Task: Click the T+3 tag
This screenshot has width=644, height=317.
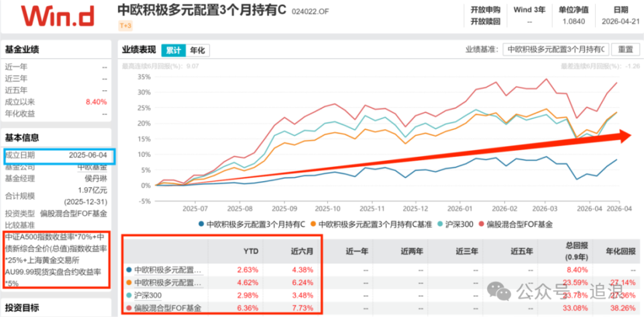Action: (125, 25)
